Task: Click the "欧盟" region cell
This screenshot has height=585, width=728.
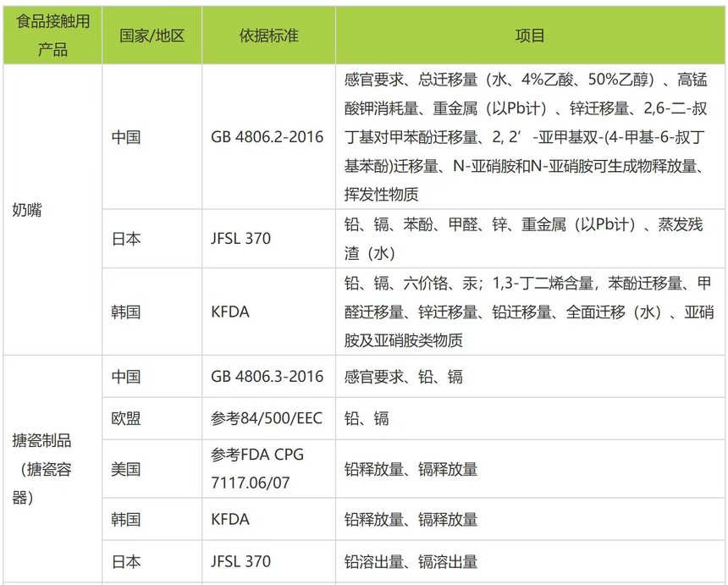Action: 126,419
